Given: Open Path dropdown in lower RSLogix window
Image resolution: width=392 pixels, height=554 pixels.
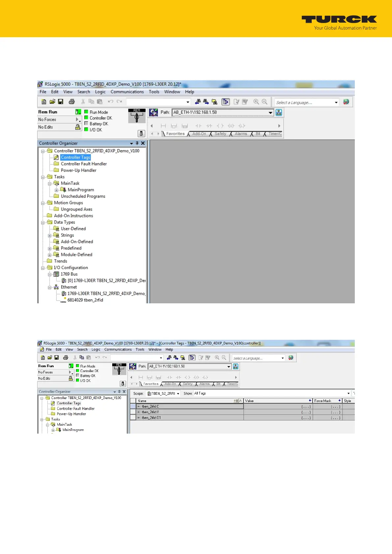Looking at the screenshot, I should [x=229, y=366].
